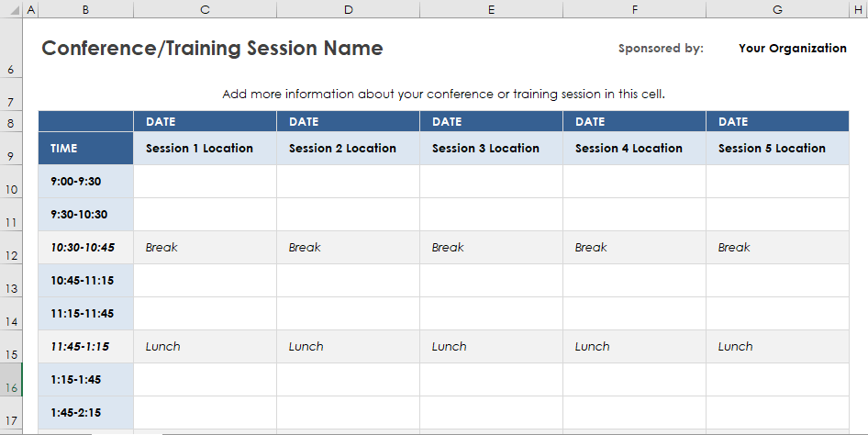
Task: Select row 16 header
Action: [x=11, y=380]
